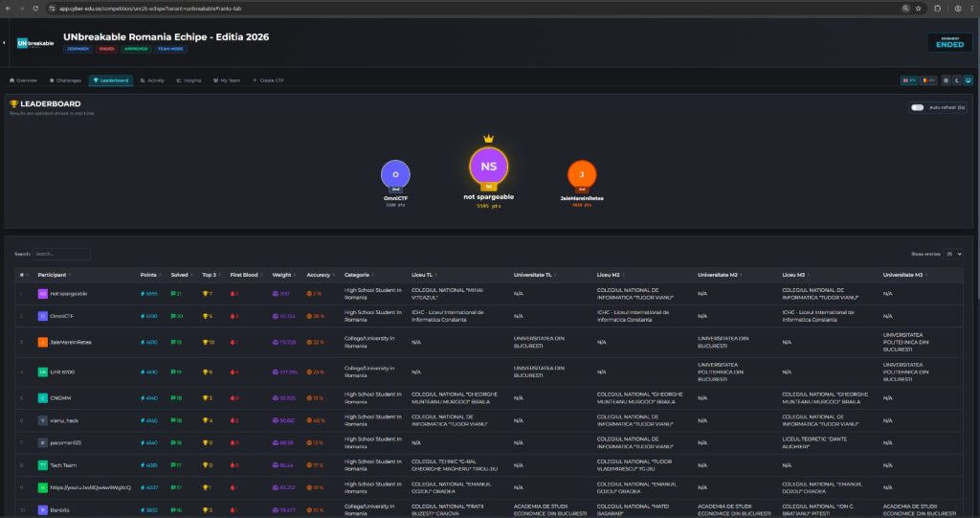Viewport: 980px width, 518px height.
Task: Open the My Team page
Action: pos(227,80)
